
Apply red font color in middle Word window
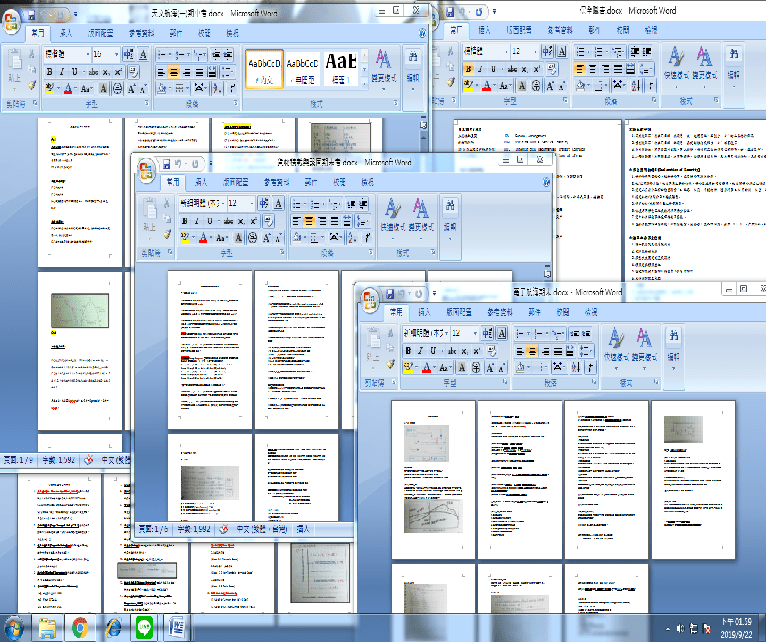coord(203,238)
